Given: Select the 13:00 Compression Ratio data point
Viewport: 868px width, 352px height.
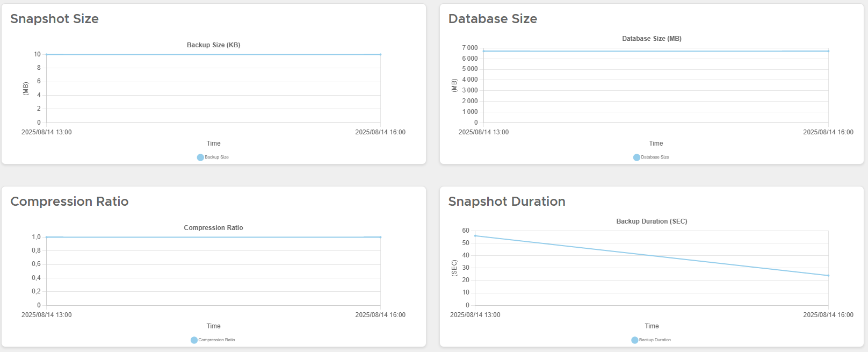Looking at the screenshot, I should [47, 237].
